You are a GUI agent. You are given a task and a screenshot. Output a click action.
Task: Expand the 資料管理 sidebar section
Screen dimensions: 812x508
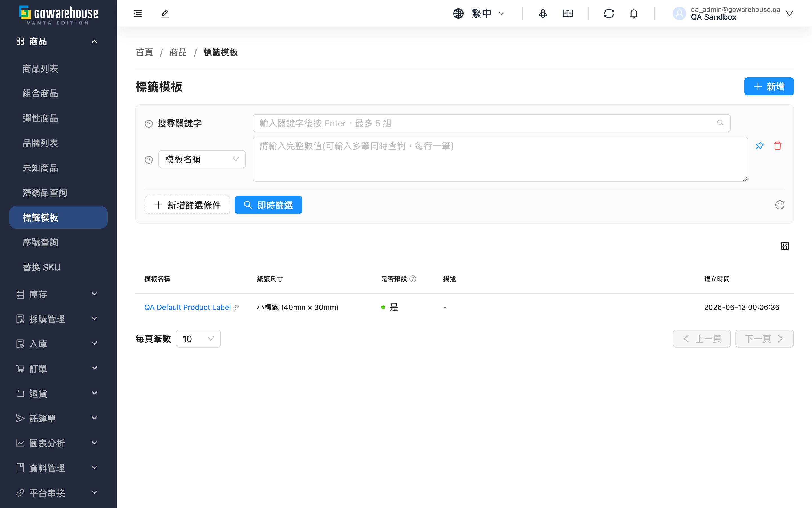(58, 468)
